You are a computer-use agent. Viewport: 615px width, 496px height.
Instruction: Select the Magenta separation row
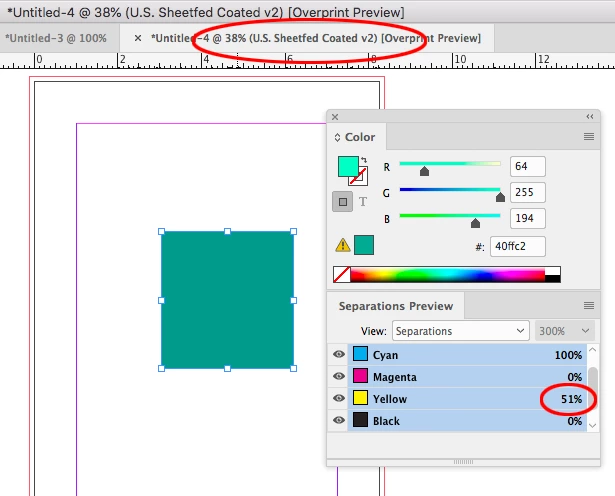467,376
